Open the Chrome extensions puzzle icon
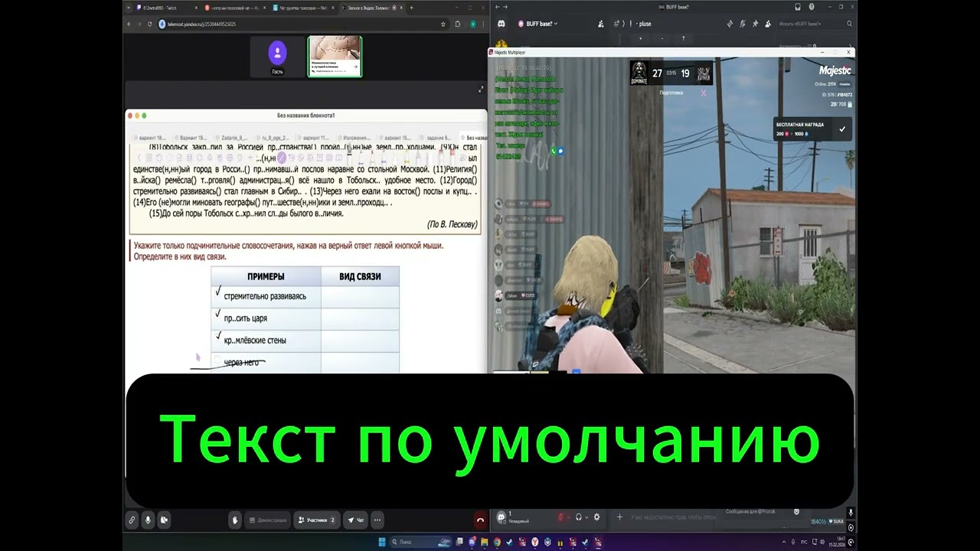Image resolution: width=980 pixels, height=551 pixels. tap(458, 24)
